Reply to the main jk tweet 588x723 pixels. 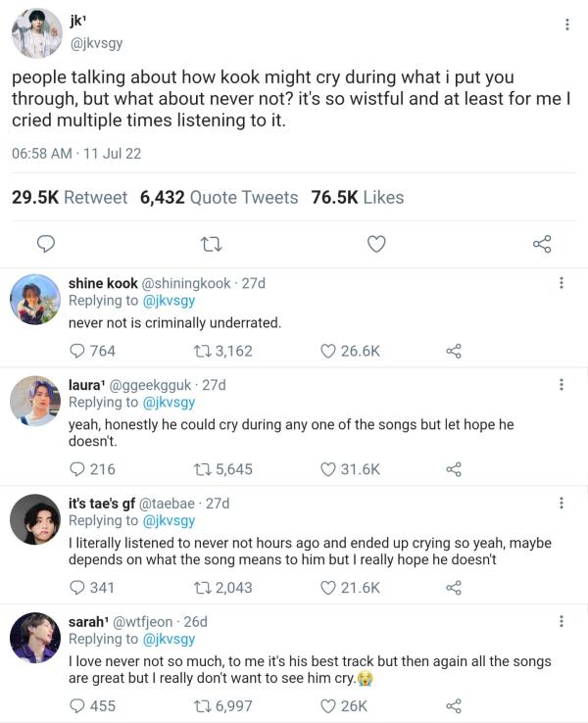pyautogui.click(x=45, y=243)
